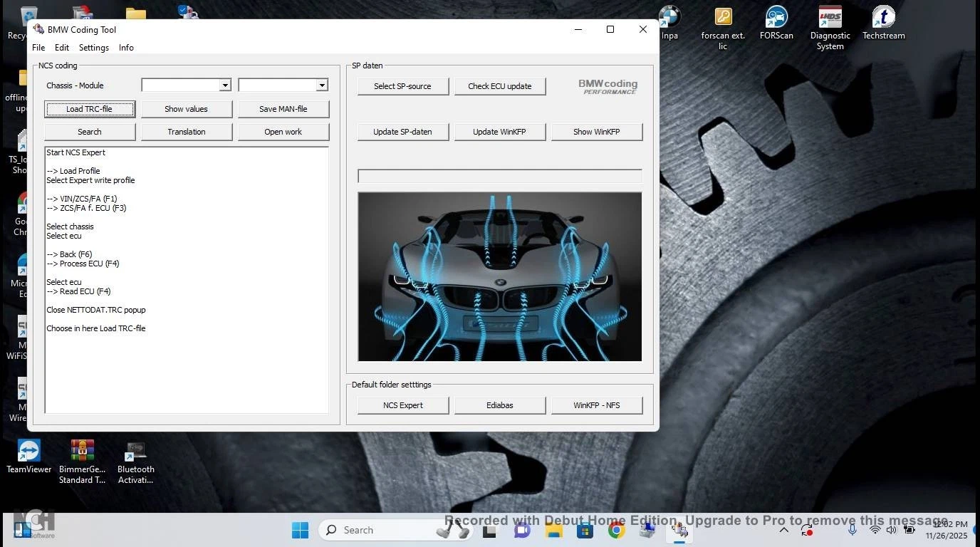
Task: Open the Info menu
Action: click(x=126, y=48)
